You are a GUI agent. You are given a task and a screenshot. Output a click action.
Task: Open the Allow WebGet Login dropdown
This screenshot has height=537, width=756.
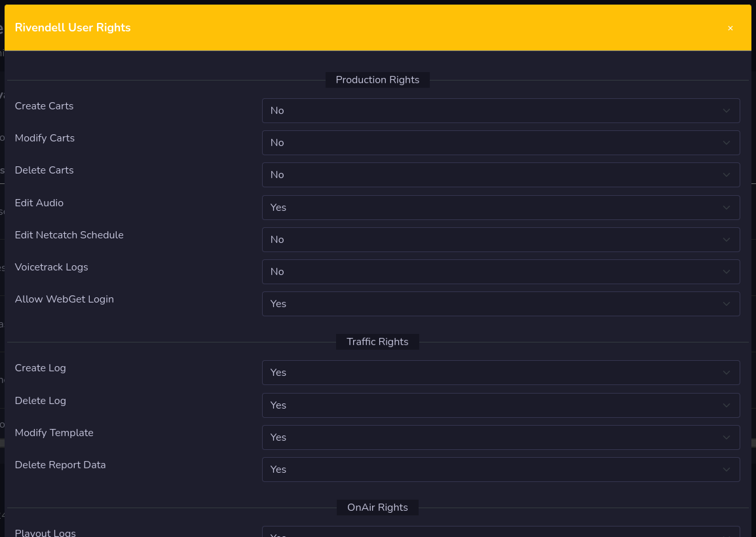coord(501,304)
